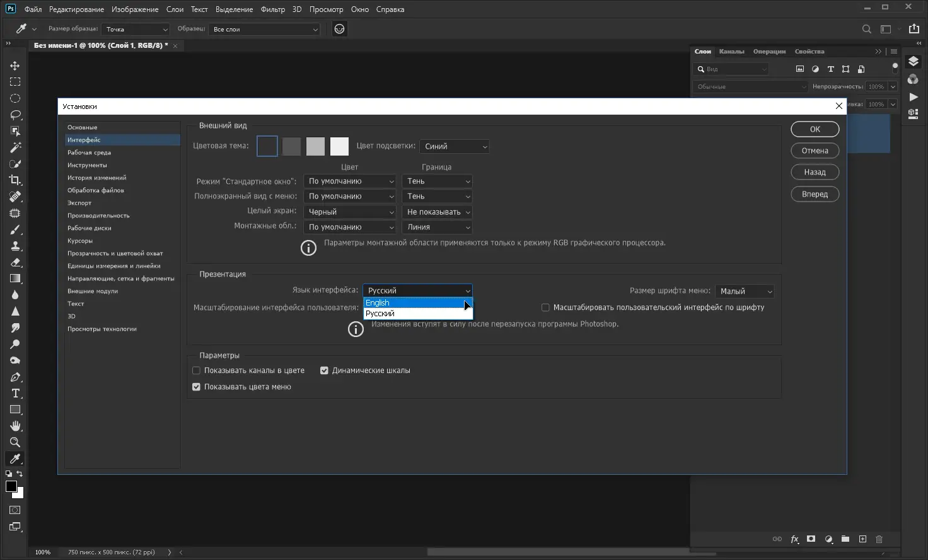The image size is (928, 560).
Task: Select English in the language list
Action: (377, 302)
